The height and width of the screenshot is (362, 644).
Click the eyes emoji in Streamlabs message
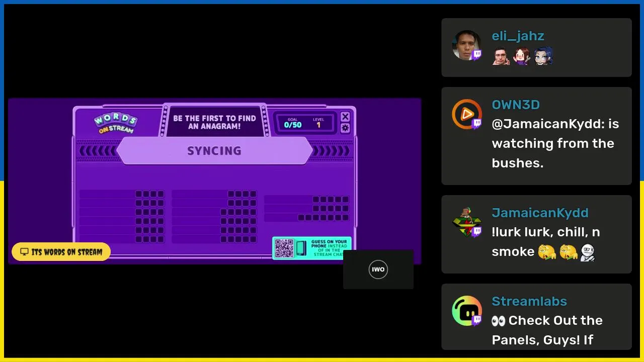click(x=498, y=321)
